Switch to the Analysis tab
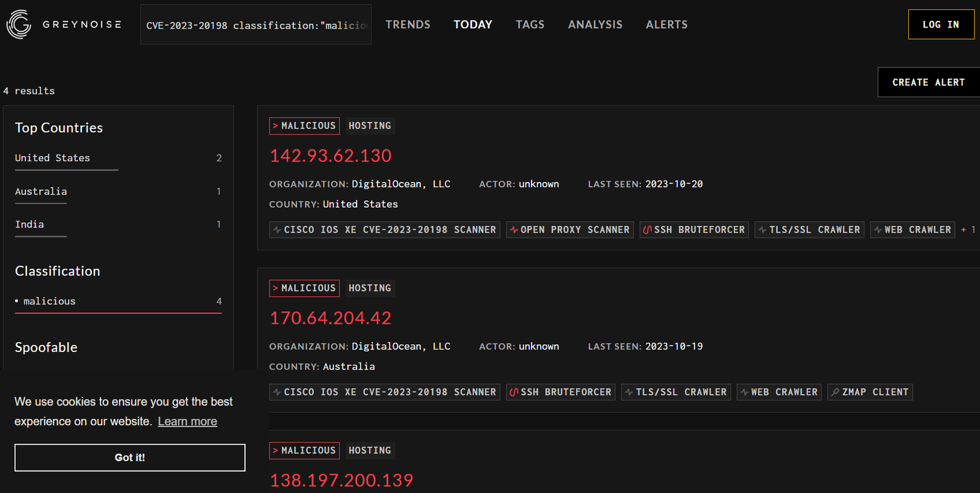This screenshot has width=980, height=493. click(x=595, y=24)
